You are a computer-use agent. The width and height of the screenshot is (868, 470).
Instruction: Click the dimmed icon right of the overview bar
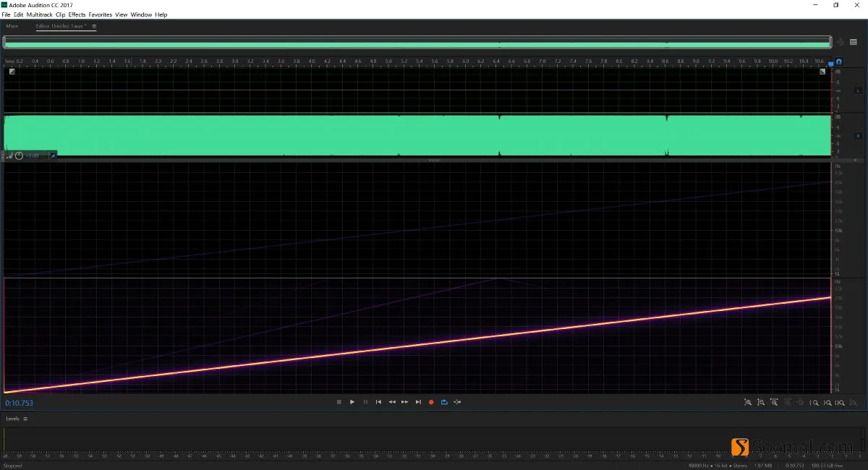[841, 42]
